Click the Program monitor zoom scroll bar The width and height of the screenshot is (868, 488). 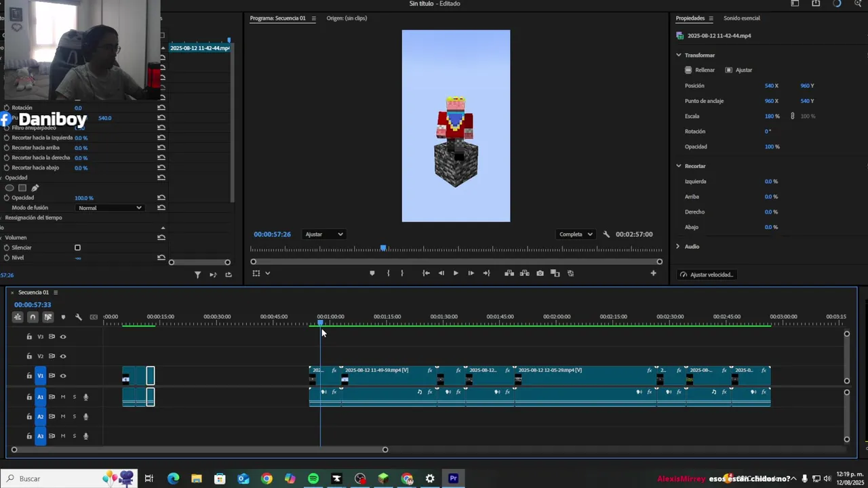[x=456, y=262]
